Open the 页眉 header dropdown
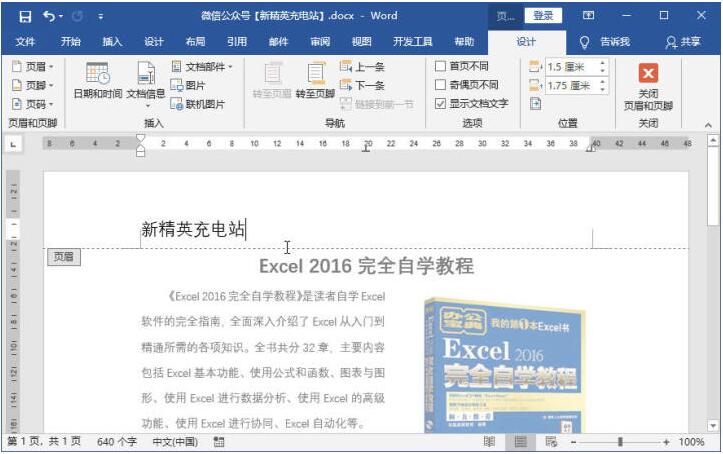This screenshot has width=723, height=454. tap(32, 67)
